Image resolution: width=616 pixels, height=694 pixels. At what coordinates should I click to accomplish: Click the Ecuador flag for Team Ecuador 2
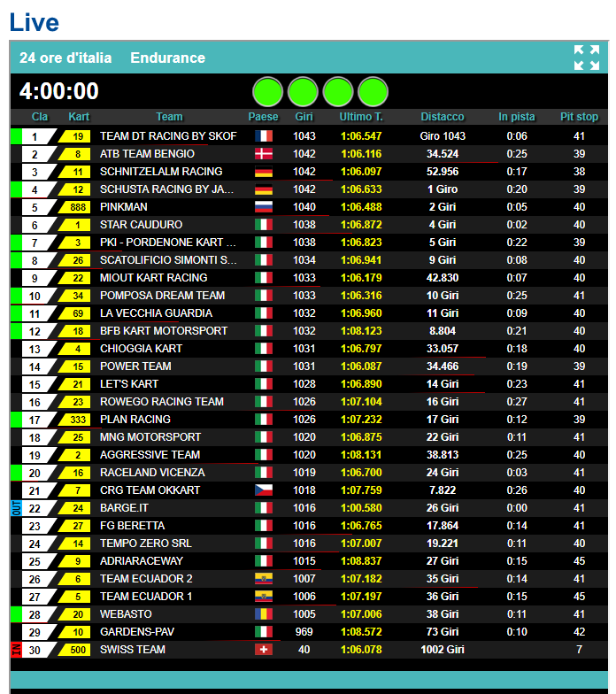click(264, 579)
